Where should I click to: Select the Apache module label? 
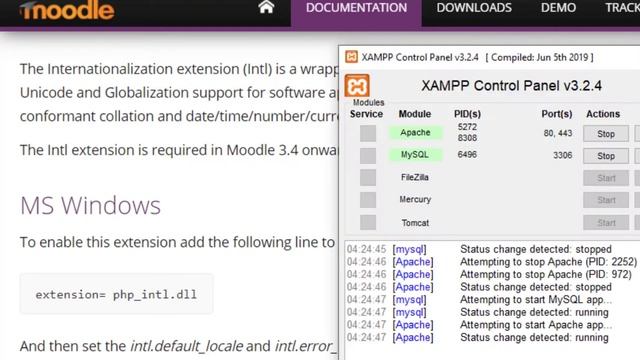point(415,133)
